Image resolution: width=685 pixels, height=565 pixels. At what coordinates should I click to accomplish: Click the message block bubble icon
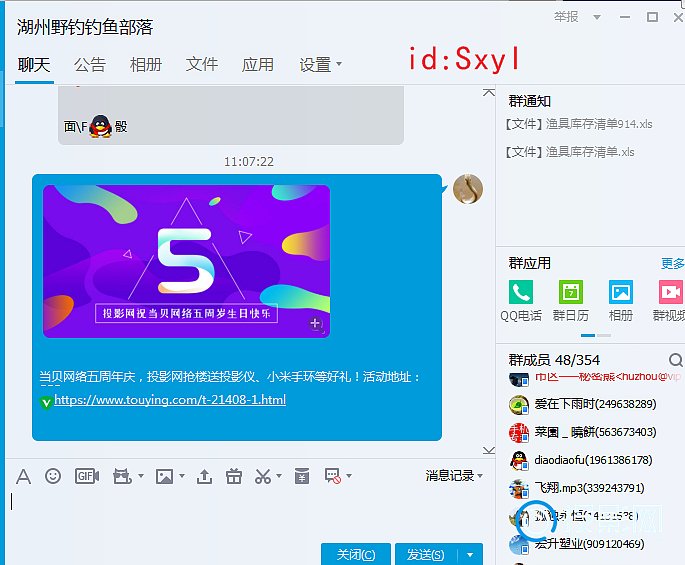(x=332, y=476)
